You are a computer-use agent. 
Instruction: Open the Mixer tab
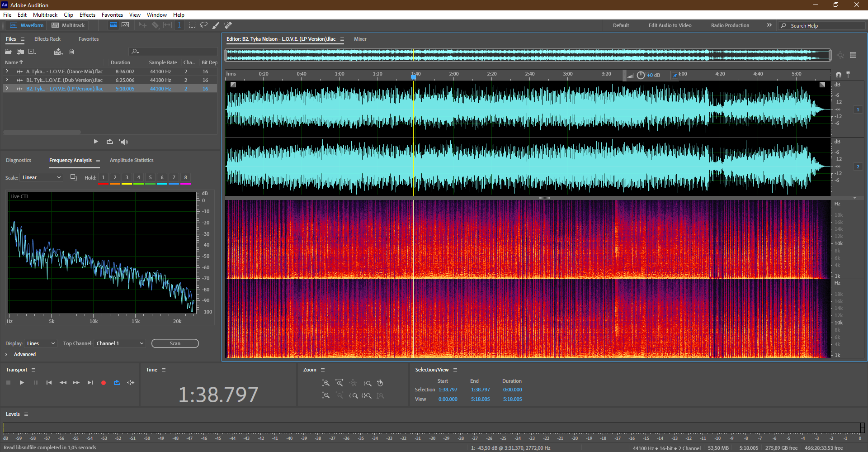360,39
